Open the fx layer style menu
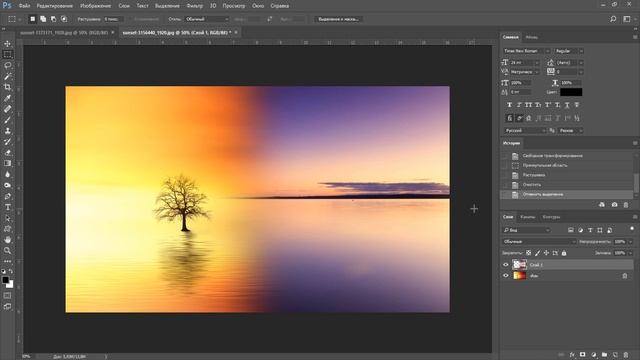Viewport: 640px width, 360px height. coord(572,355)
